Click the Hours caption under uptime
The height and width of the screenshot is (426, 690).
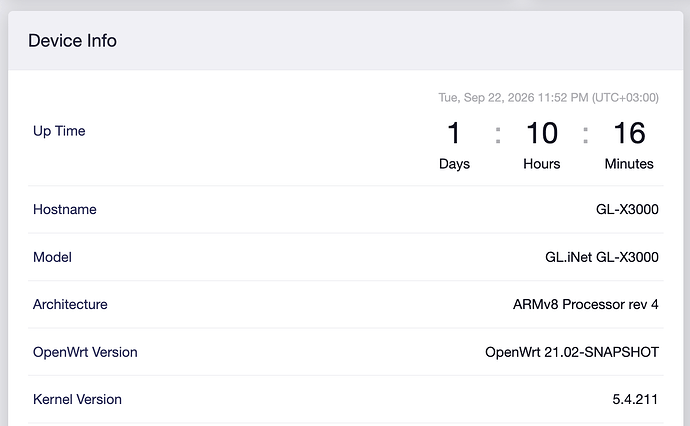pos(542,164)
